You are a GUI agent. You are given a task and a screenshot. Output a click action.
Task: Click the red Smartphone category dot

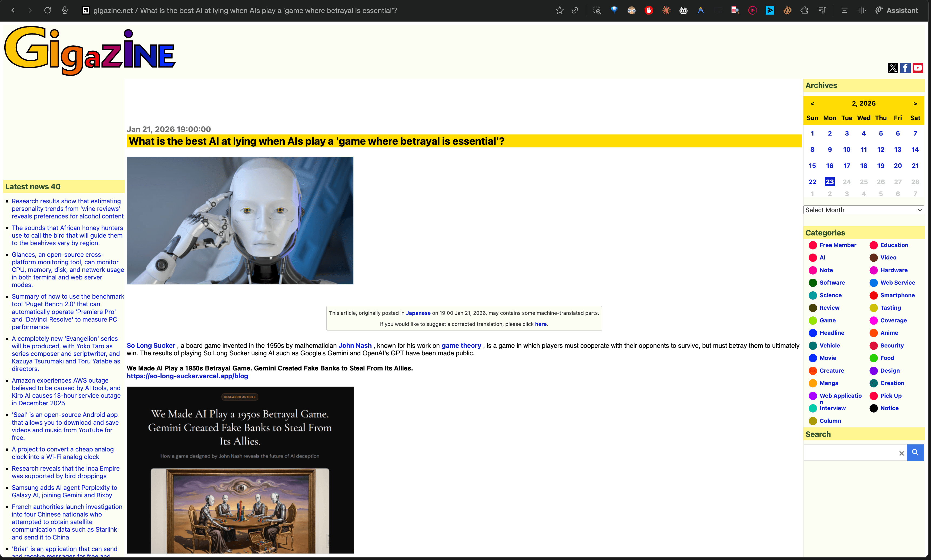pyautogui.click(x=873, y=295)
